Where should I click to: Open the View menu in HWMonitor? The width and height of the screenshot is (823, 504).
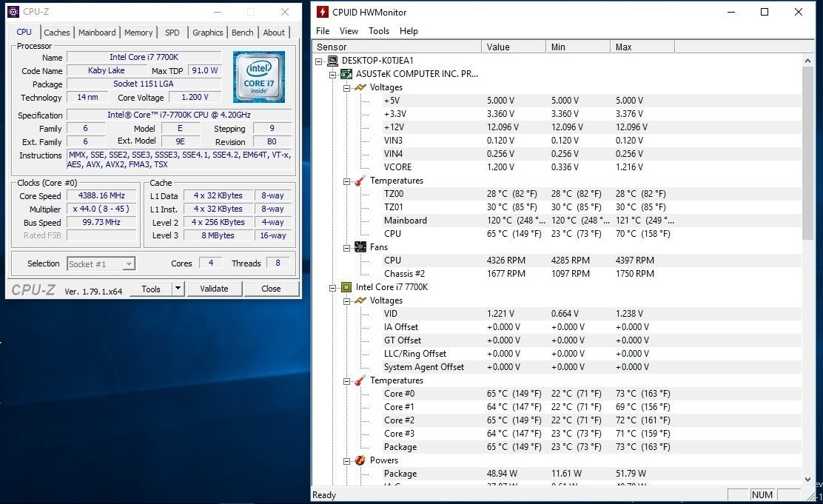pos(349,31)
